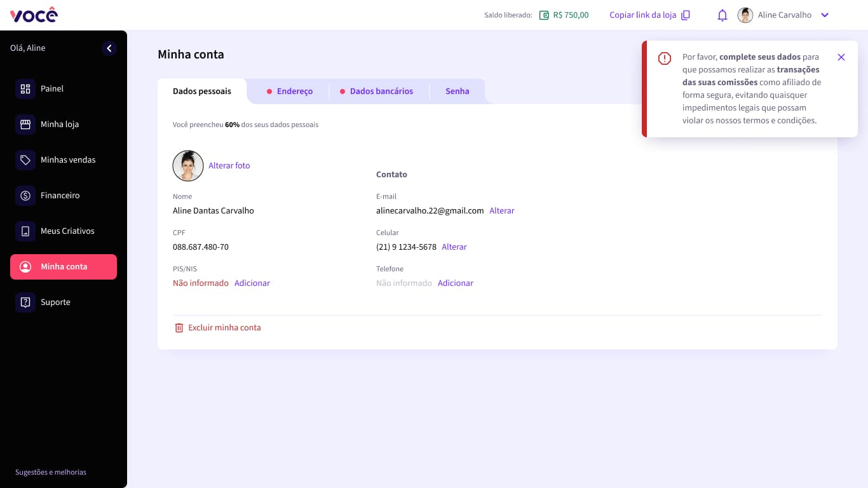Click Excluir minha conta

click(x=224, y=328)
